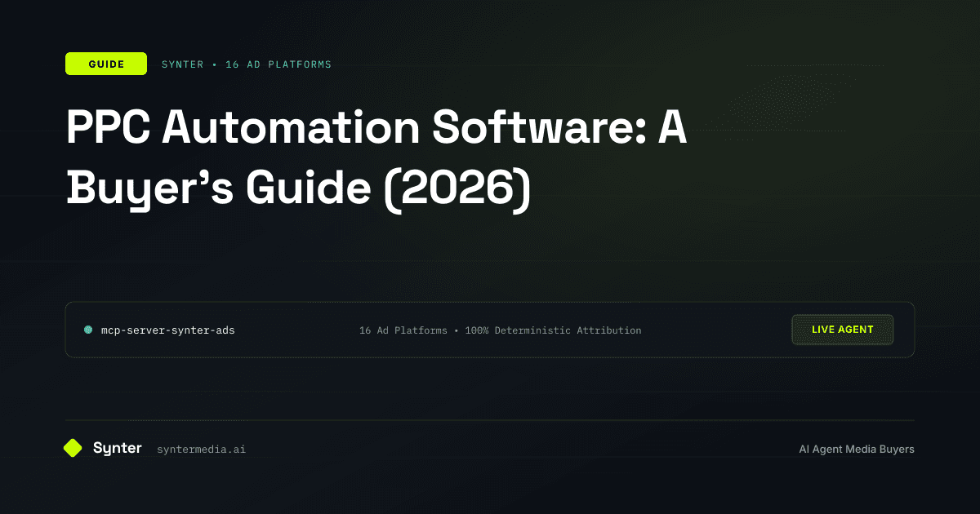
Task: Click the green status dot beside mcp-server-synter-ads
Action: pos(88,330)
